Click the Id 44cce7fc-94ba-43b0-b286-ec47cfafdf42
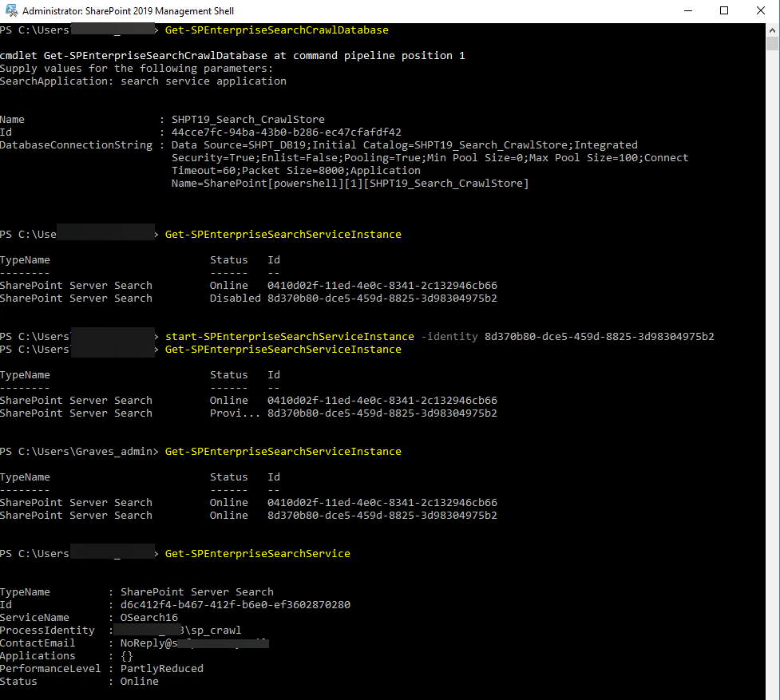 tap(286, 132)
